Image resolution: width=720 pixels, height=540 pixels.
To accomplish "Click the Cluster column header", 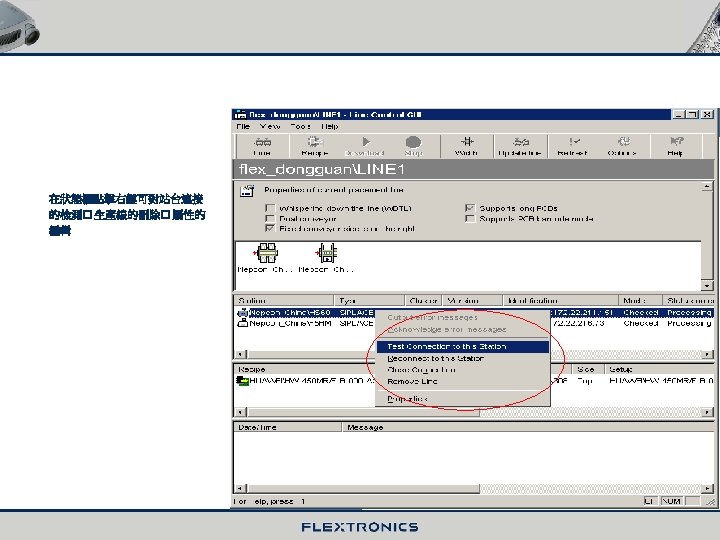I will click(x=423, y=301).
